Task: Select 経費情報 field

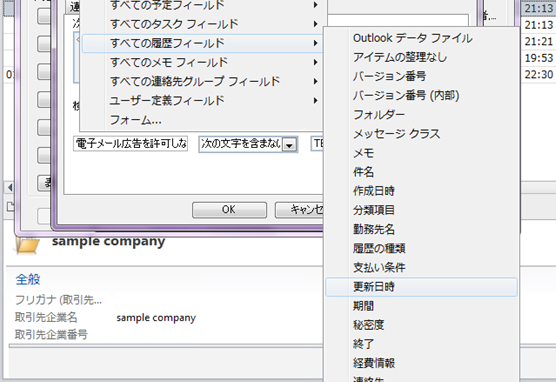Action: click(x=421, y=364)
